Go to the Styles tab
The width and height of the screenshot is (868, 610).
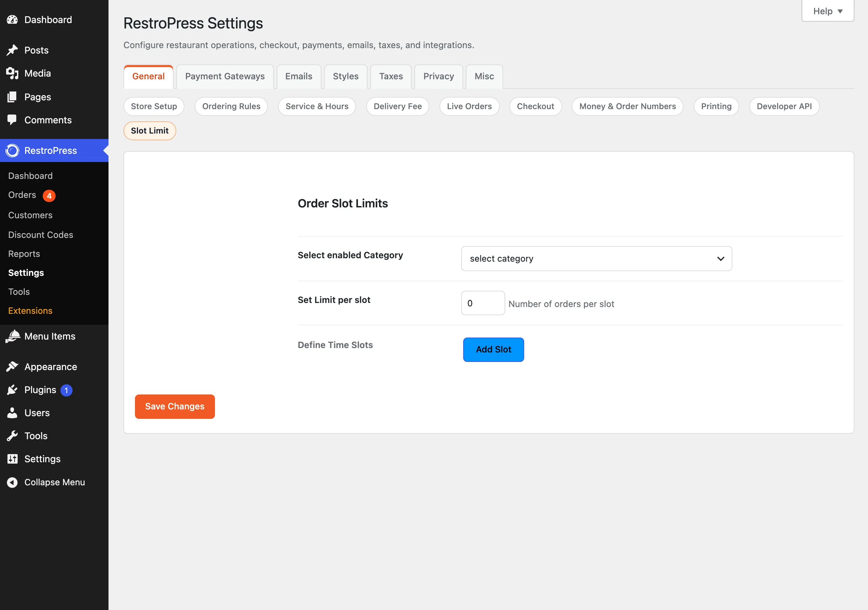pos(346,76)
